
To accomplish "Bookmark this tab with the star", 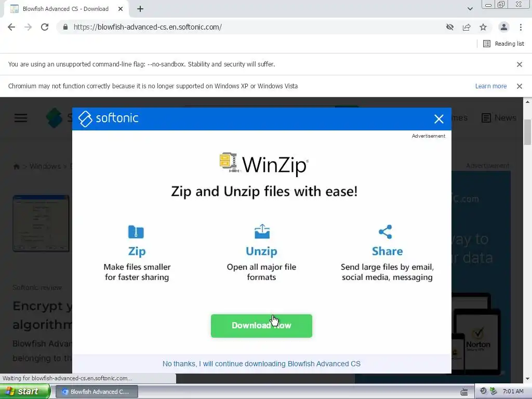I will point(483,27).
